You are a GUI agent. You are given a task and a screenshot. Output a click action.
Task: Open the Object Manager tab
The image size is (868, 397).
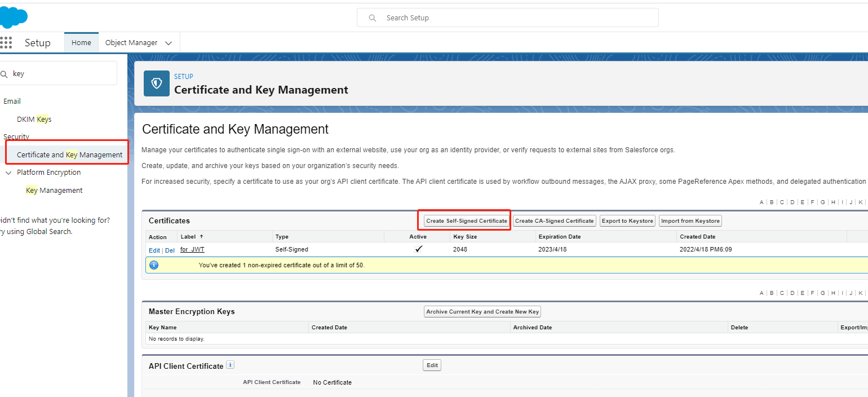pos(131,42)
